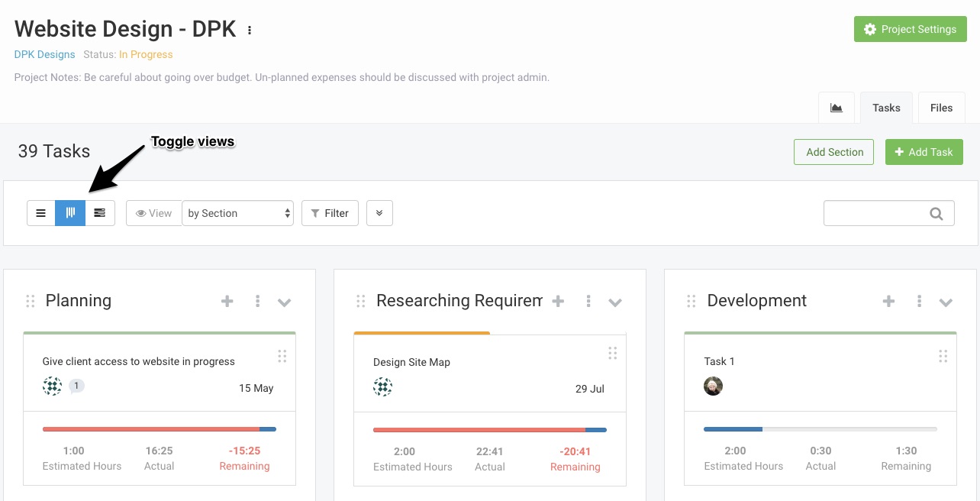Select the kanban board view icon
This screenshot has height=501, width=980.
click(70, 213)
